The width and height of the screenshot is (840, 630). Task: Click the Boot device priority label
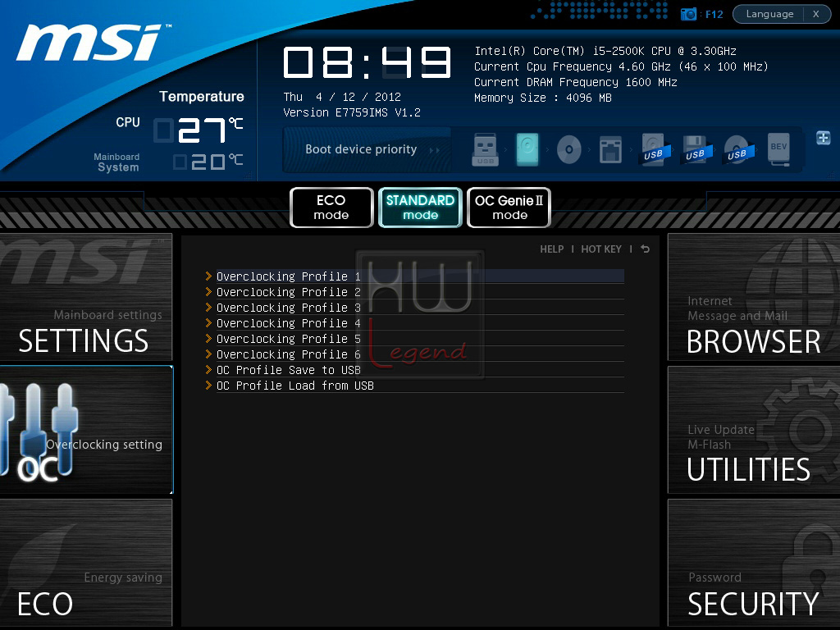(361, 149)
